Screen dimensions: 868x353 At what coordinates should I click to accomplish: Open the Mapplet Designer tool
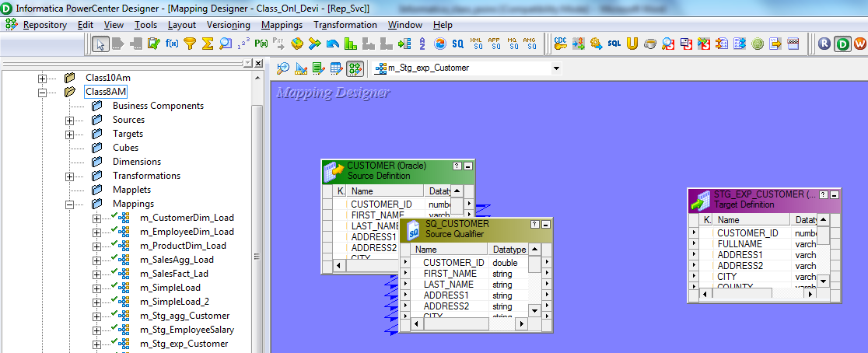[337, 68]
